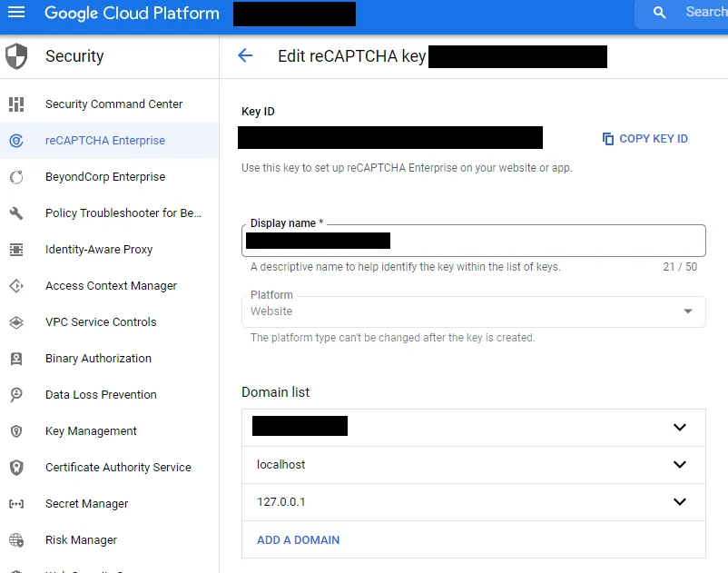The height and width of the screenshot is (573, 728).
Task: Open VPC Service Controls menu item
Action: pos(101,322)
